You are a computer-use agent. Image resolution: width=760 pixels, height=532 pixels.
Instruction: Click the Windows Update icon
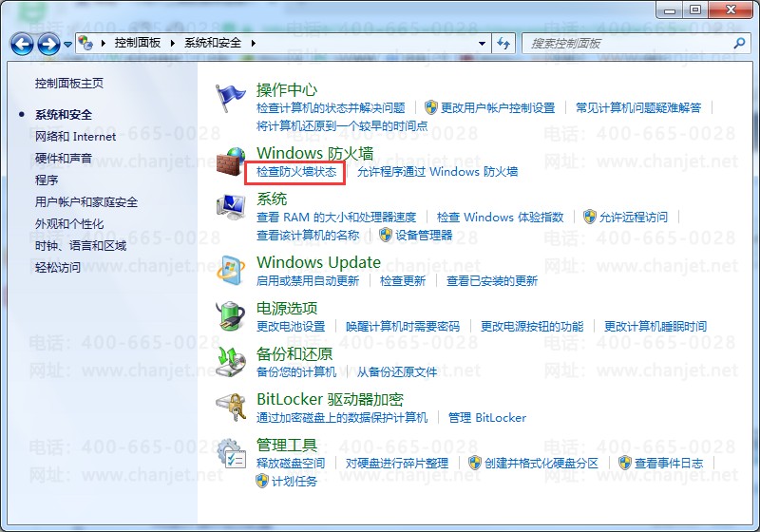tap(231, 271)
